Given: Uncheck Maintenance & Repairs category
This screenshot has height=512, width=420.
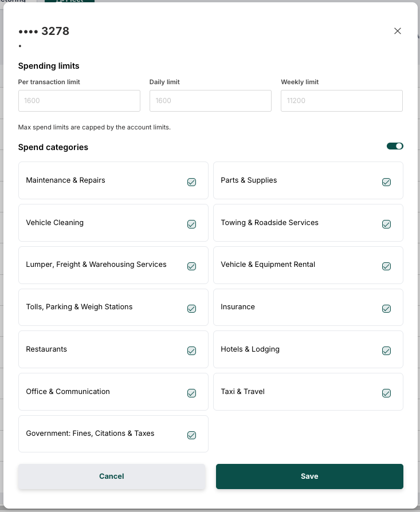Looking at the screenshot, I should [191, 182].
